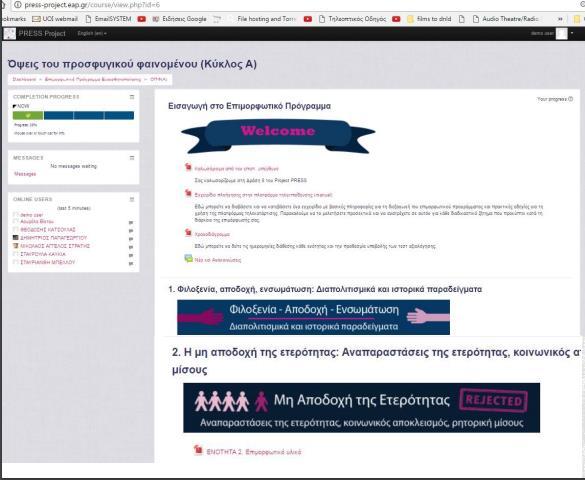Show hidden bookmarks with the overflow chevron
The image size is (585, 480).
click(x=560, y=19)
